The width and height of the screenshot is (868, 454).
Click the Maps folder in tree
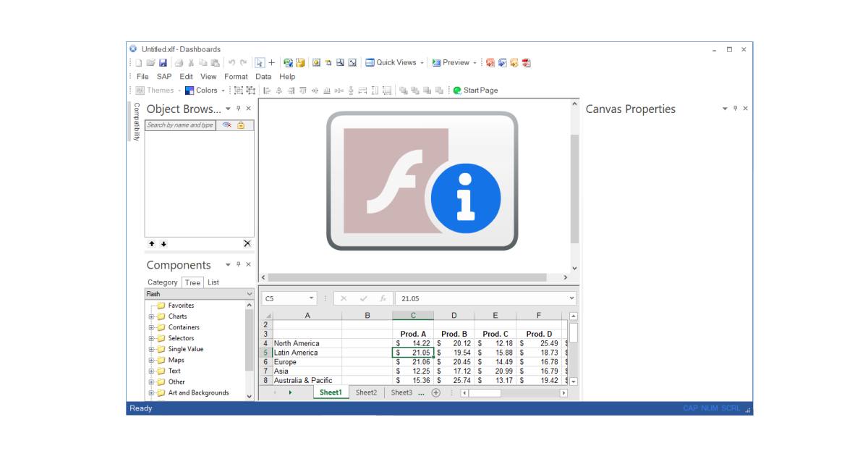(176, 360)
